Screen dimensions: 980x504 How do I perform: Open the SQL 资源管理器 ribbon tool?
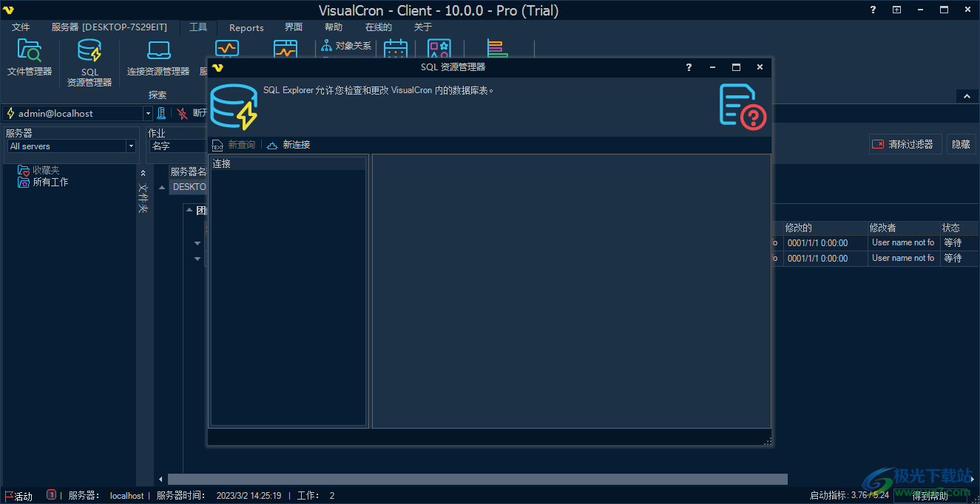tap(89, 63)
